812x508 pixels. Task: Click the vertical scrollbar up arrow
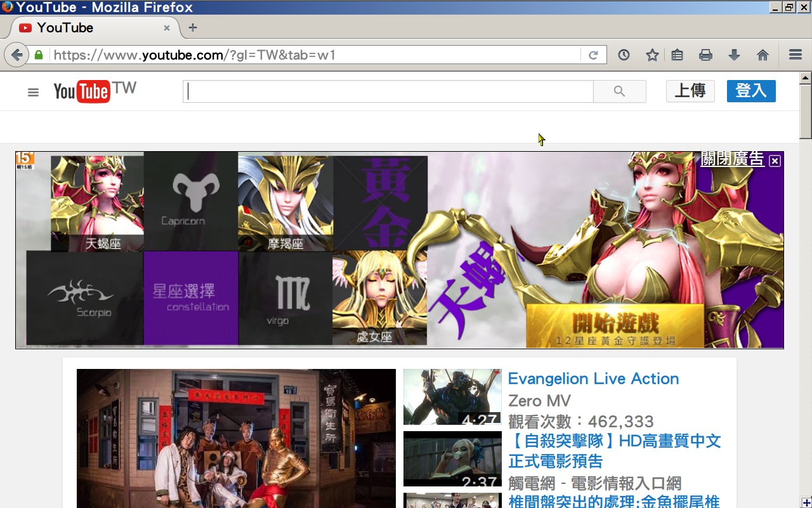tap(806, 78)
